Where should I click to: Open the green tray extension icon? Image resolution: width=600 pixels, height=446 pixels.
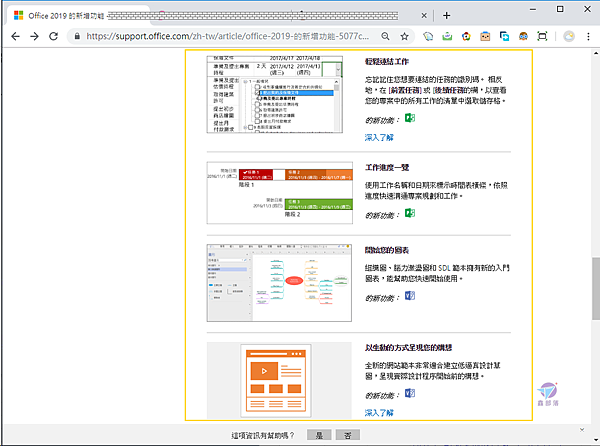tap(447, 36)
